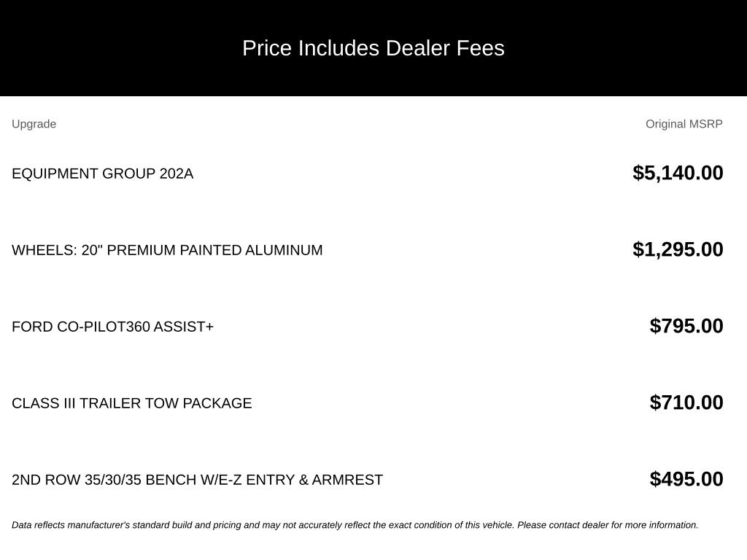This screenshot has width=747, height=560.
Task: Click "ASSIST+" in the Co-Pilot360 row
Action: pyautogui.click(x=183, y=327)
